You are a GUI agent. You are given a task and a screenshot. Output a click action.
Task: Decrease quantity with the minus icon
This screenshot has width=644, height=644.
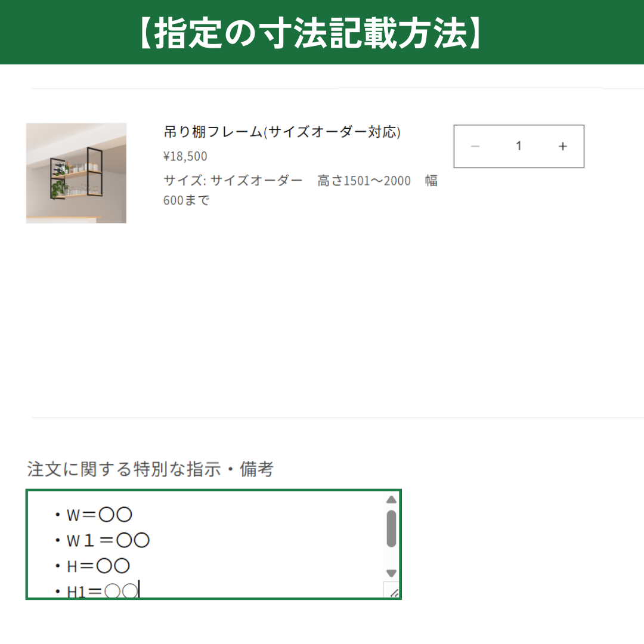[475, 147]
